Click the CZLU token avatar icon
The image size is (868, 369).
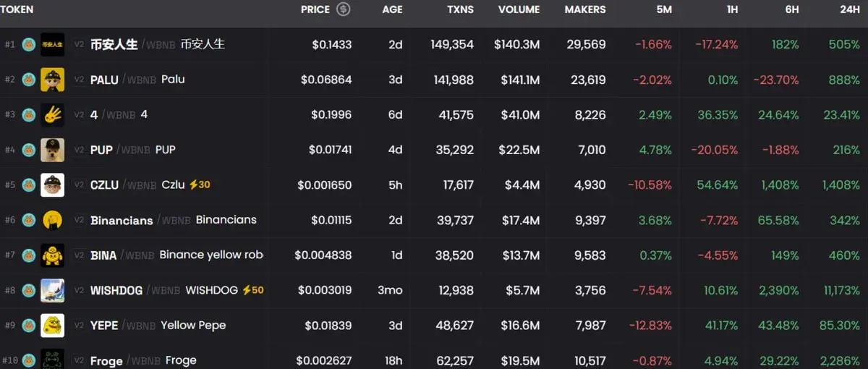click(x=52, y=185)
